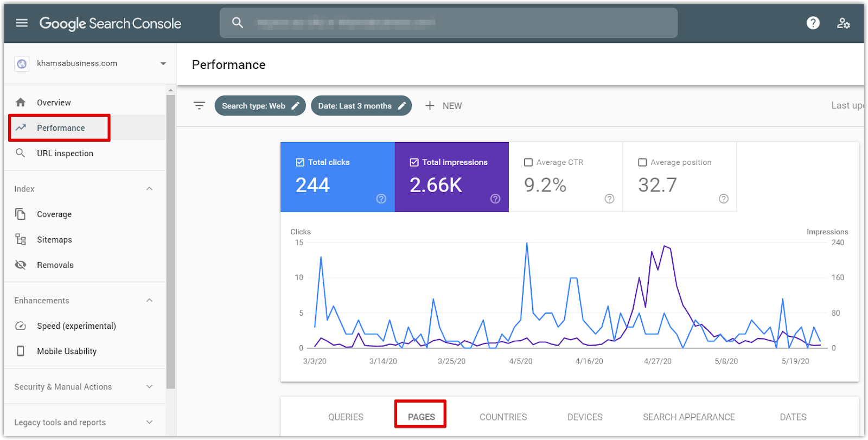868x440 pixels.
Task: Edit the Date range pencil icon
Action: coord(402,106)
